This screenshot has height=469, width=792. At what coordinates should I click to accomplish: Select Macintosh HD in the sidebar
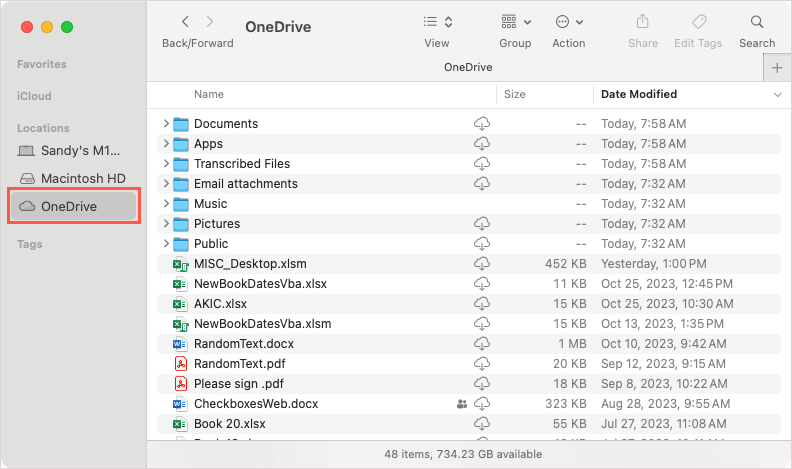pyautogui.click(x=73, y=178)
